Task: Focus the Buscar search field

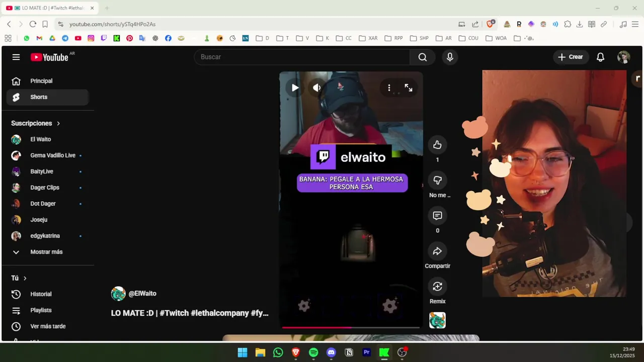Action: [302, 57]
